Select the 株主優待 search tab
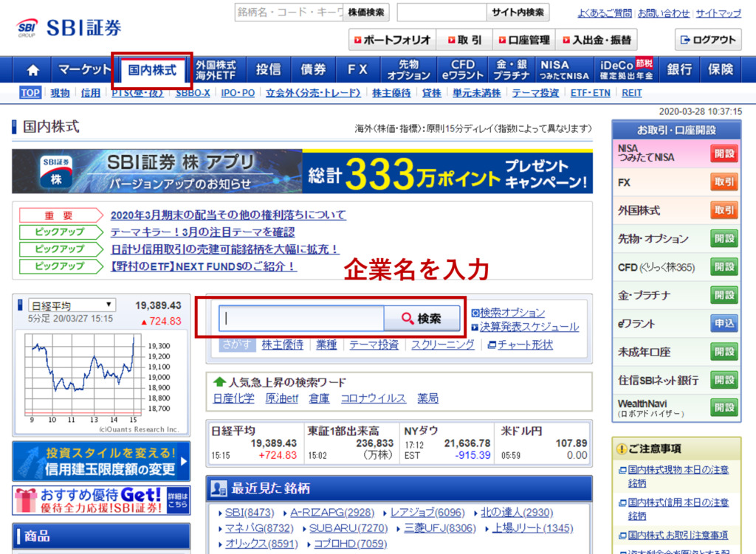Screen dimensions: 756x554 tap(282, 344)
